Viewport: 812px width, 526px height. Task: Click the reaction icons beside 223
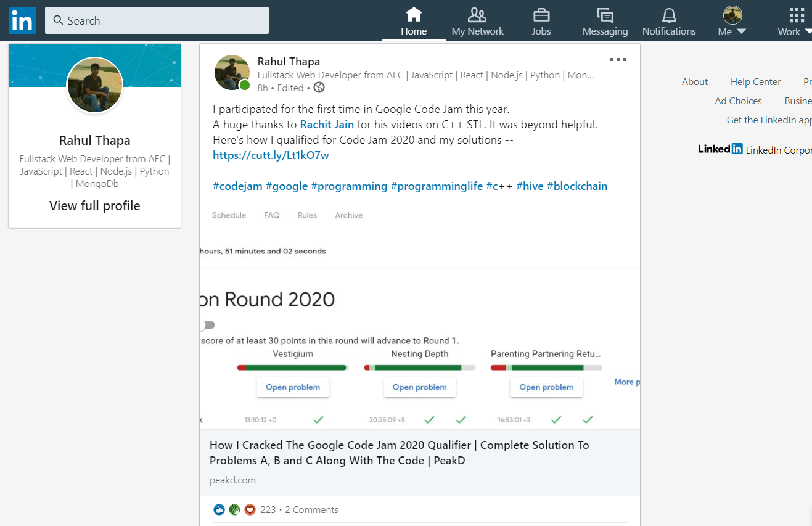(234, 509)
